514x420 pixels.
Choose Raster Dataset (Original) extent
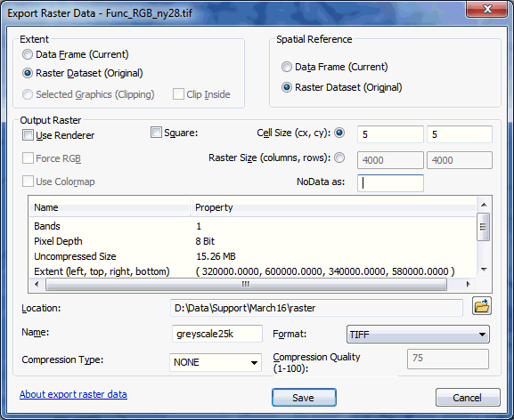pyautogui.click(x=28, y=73)
